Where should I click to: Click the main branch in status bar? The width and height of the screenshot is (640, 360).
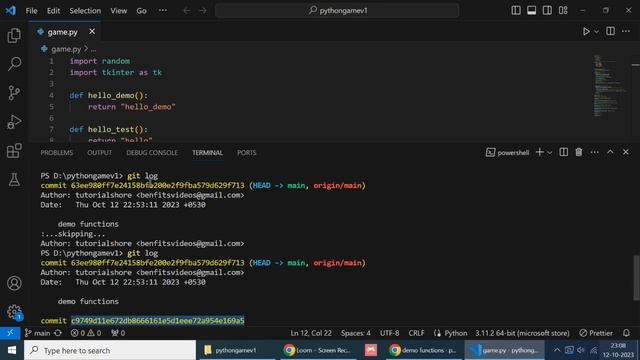tap(37, 333)
